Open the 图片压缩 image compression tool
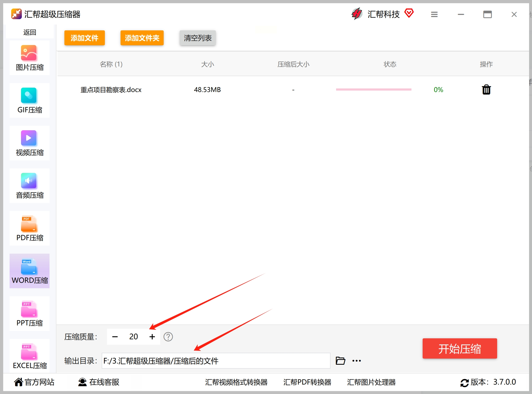Image resolution: width=532 pixels, height=394 pixels. click(x=29, y=58)
